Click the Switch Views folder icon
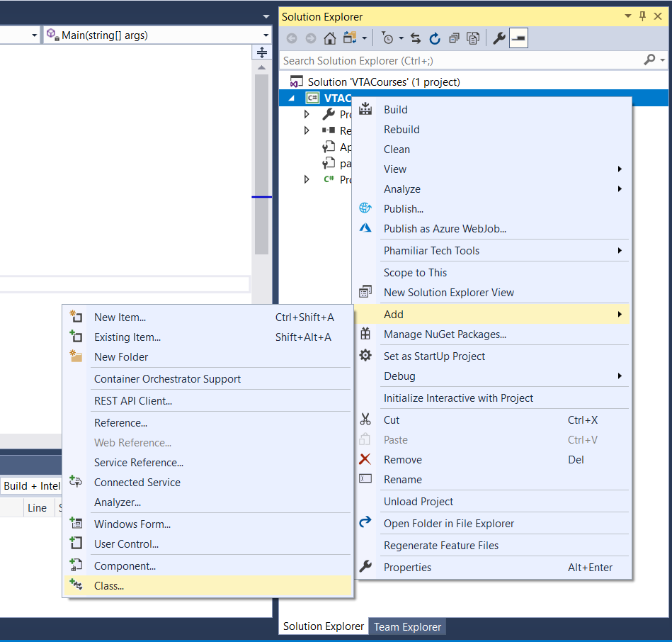This screenshot has width=672, height=642. click(x=350, y=38)
